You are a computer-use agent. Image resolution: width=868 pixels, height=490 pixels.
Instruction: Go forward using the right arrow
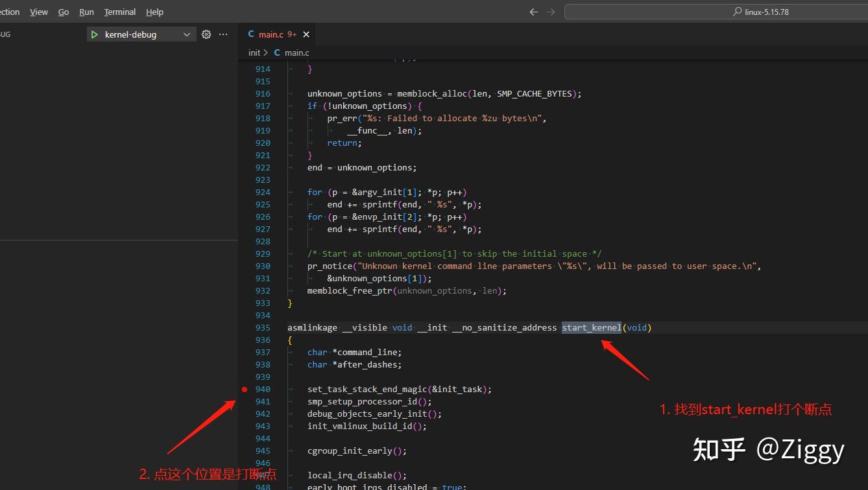[x=551, y=12]
